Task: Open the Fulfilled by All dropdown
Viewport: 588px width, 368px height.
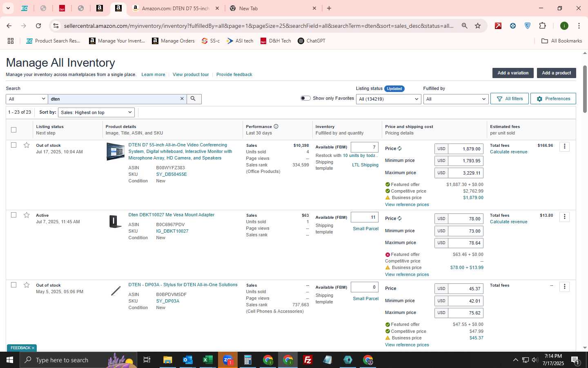Action: (x=456, y=99)
